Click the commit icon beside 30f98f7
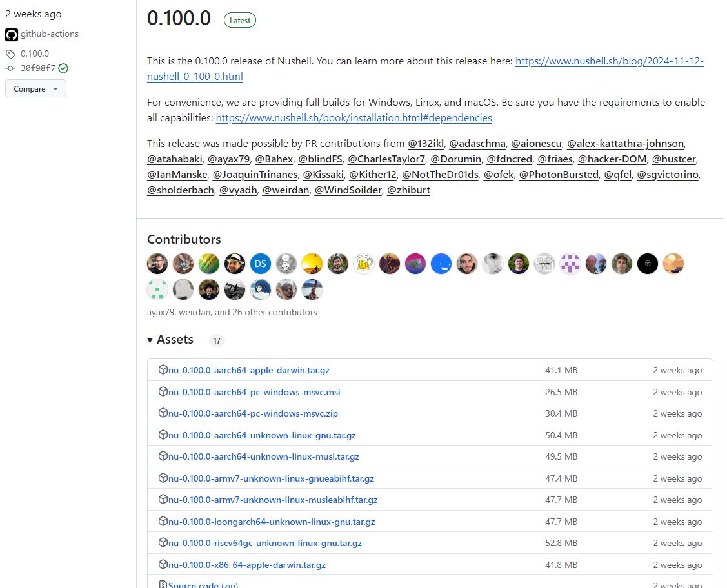The height and width of the screenshot is (588, 727). tap(10, 68)
